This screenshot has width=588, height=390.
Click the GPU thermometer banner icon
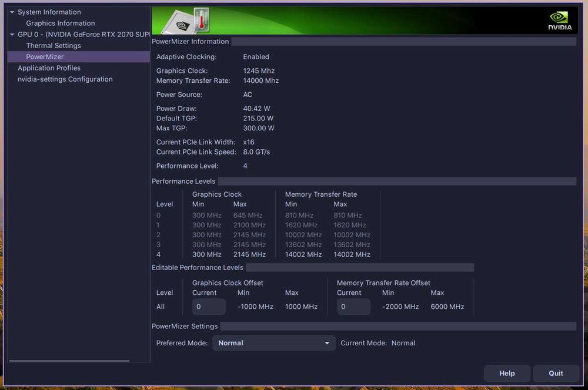point(186,21)
